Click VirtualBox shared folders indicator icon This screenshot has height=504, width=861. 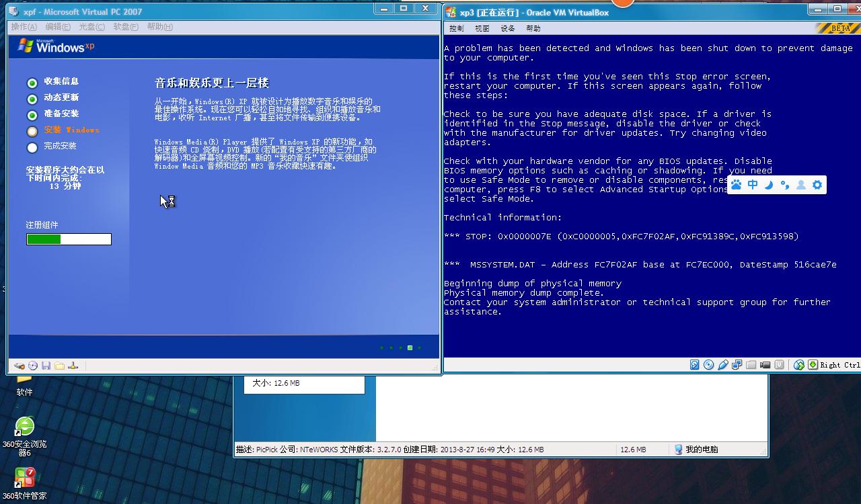click(x=751, y=365)
